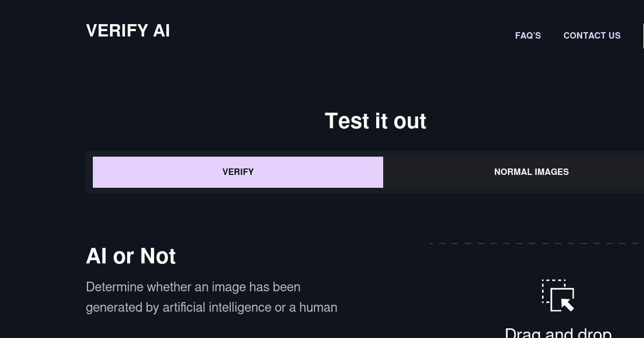Click the 'Determine whether an image' description
The width and height of the screenshot is (644, 338).
[x=193, y=287]
